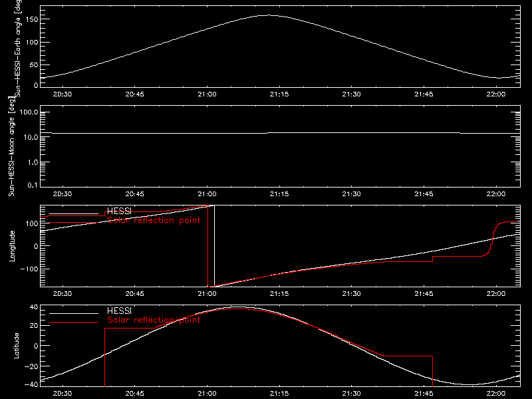Viewport: 532px width, 399px height.
Task: Click 21:00 time label under Longitude plot
Action: (207, 294)
